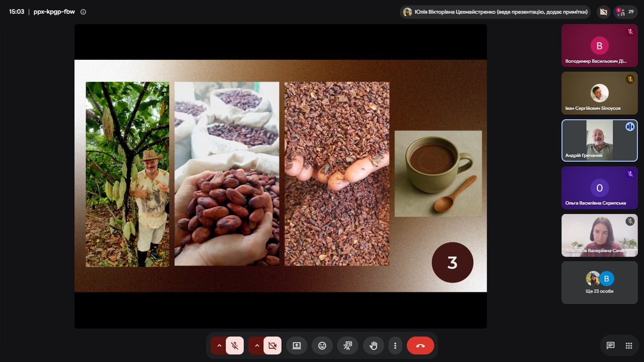Click audio indicator on Андрій Гречаний tile
This screenshot has width=644, height=362.
(x=630, y=126)
